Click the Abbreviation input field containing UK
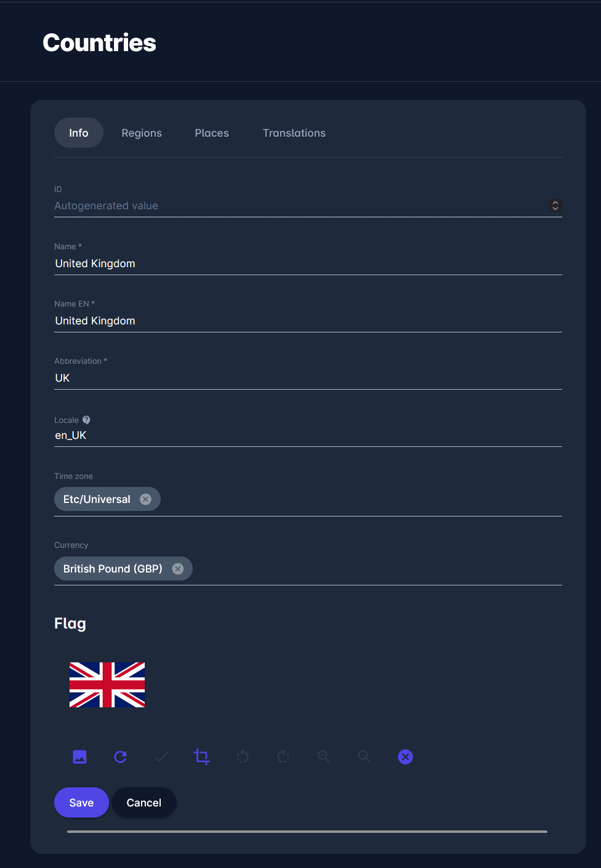Image resolution: width=601 pixels, height=868 pixels. 308,378
